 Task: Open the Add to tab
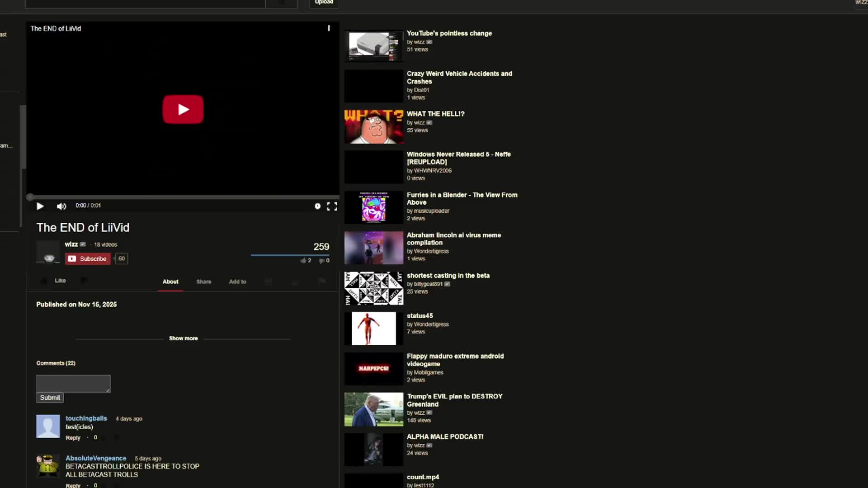pyautogui.click(x=237, y=282)
